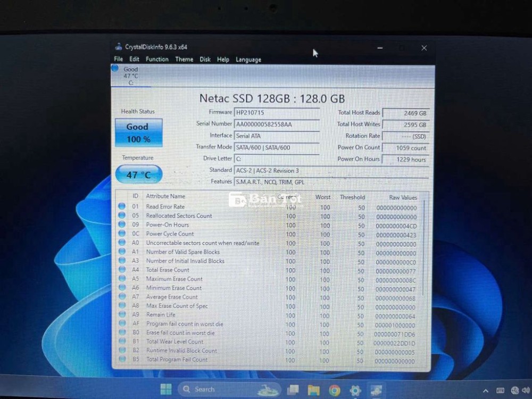
Task: Click status dot for Minimum Erase Count
Action: coord(122,287)
